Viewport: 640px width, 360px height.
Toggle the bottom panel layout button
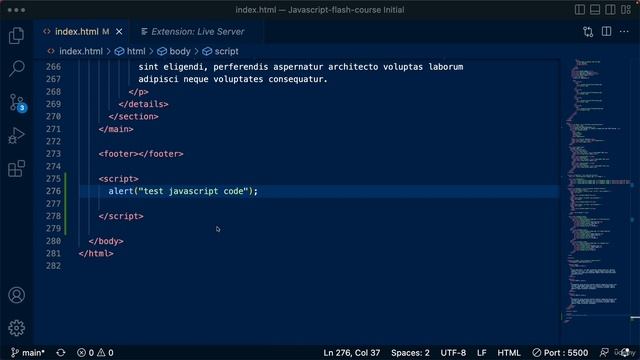pyautogui.click(x=595, y=10)
